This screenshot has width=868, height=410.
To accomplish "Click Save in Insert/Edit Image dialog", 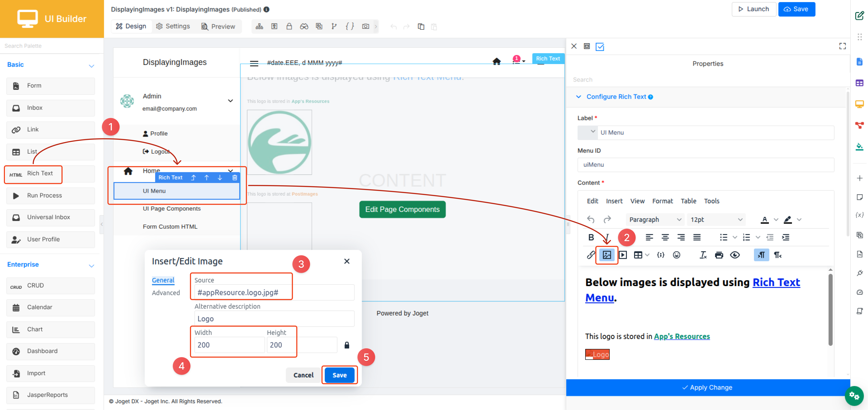I will [339, 375].
